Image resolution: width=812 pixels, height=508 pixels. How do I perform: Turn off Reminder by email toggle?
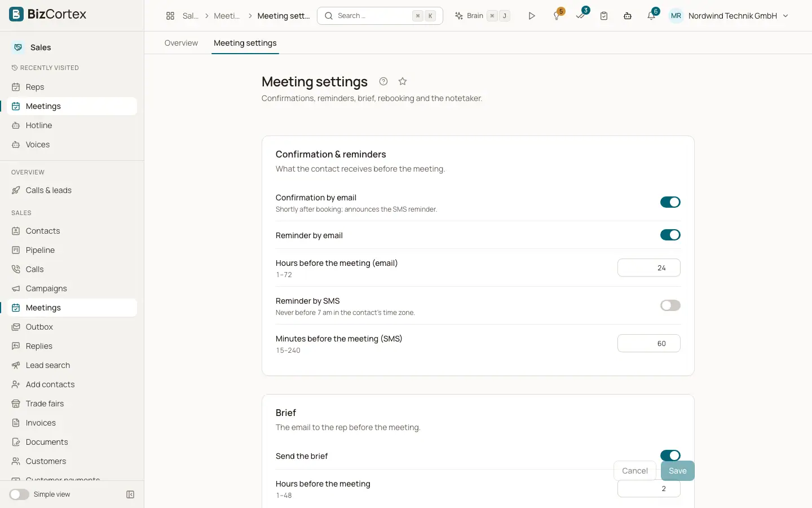(670, 235)
